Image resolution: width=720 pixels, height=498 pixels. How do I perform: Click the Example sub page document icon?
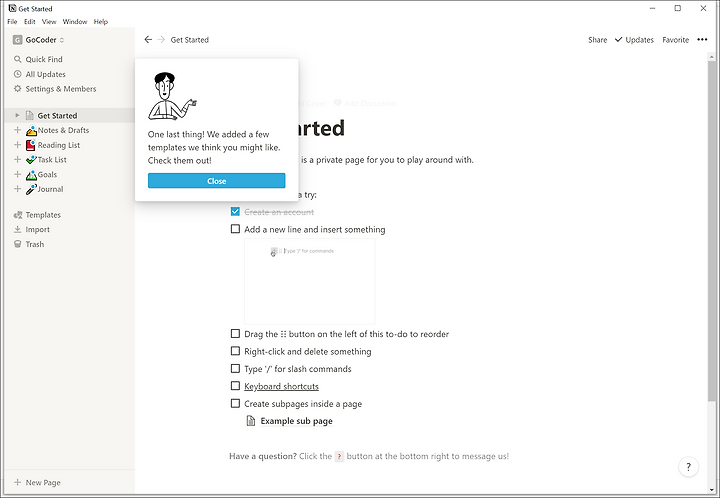click(251, 421)
